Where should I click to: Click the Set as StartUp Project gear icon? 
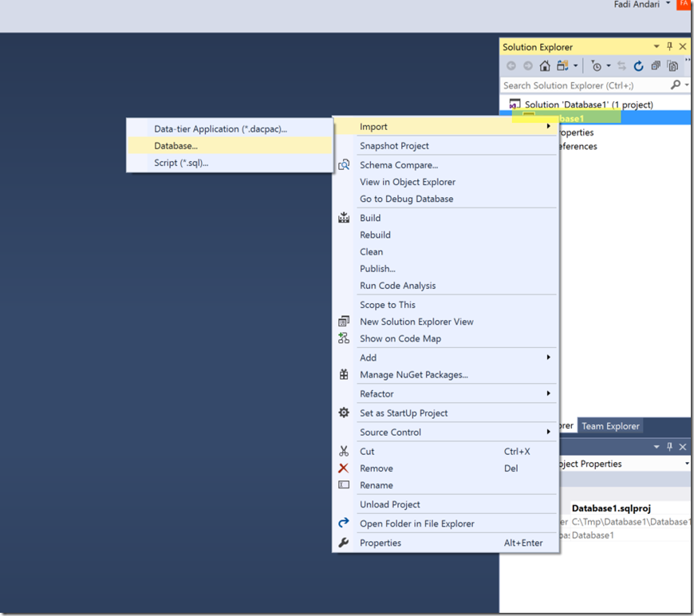tap(344, 413)
